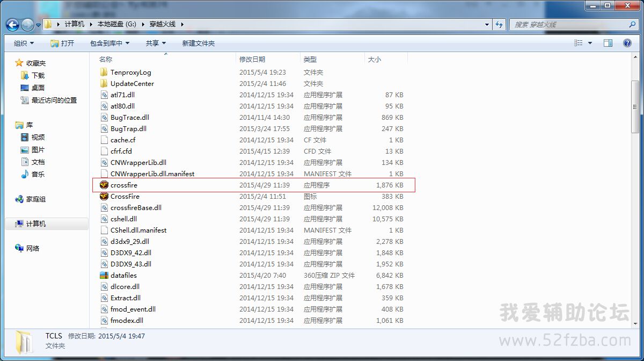Click 穿越火线 segment in the address breadcrumb

162,25
